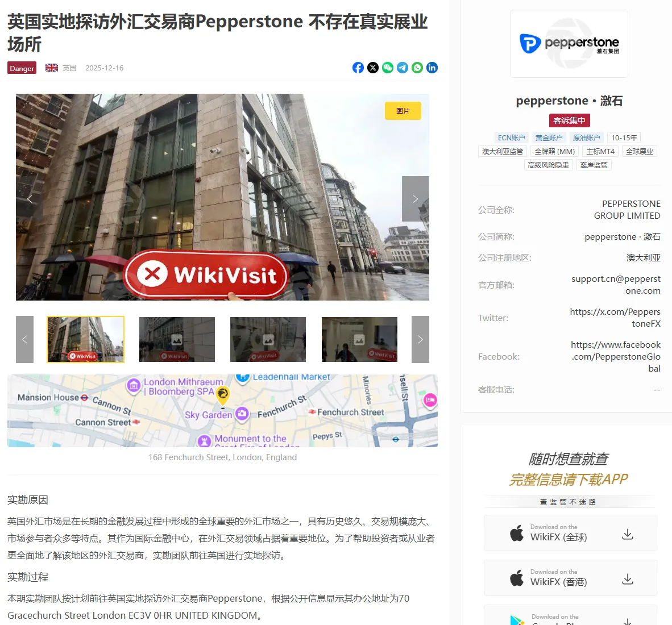
Task: Click the 全牌照 (MM) tag
Action: tap(554, 151)
